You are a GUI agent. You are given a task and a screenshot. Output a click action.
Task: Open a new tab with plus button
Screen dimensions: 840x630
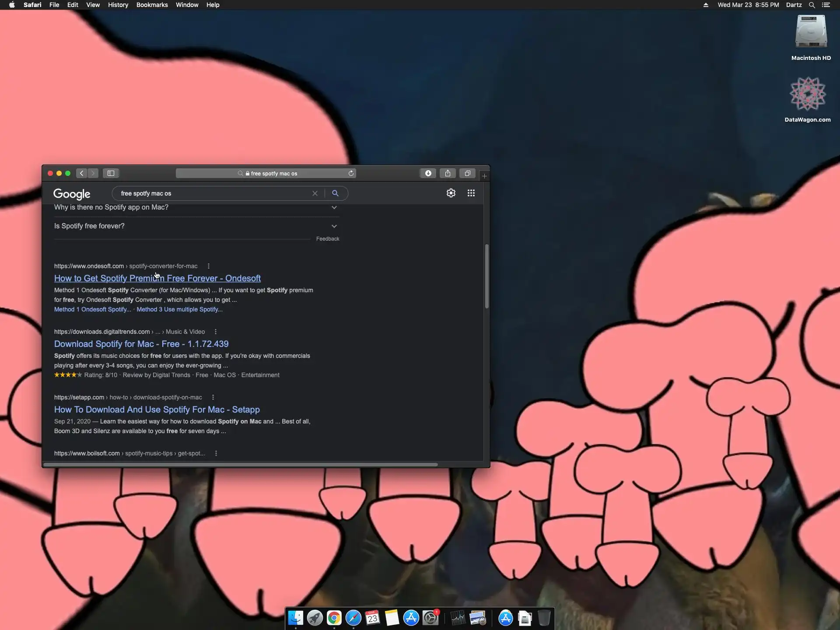pyautogui.click(x=484, y=176)
